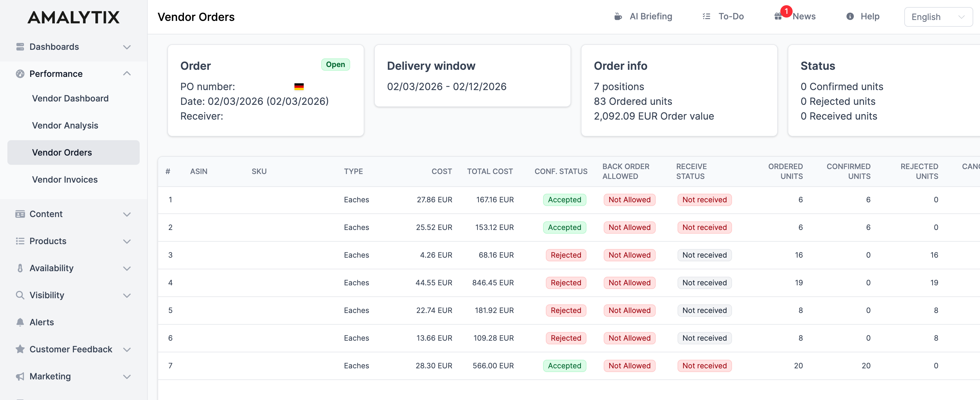Select the Visibility magnifier icon
The width and height of the screenshot is (980, 400).
(x=20, y=295)
